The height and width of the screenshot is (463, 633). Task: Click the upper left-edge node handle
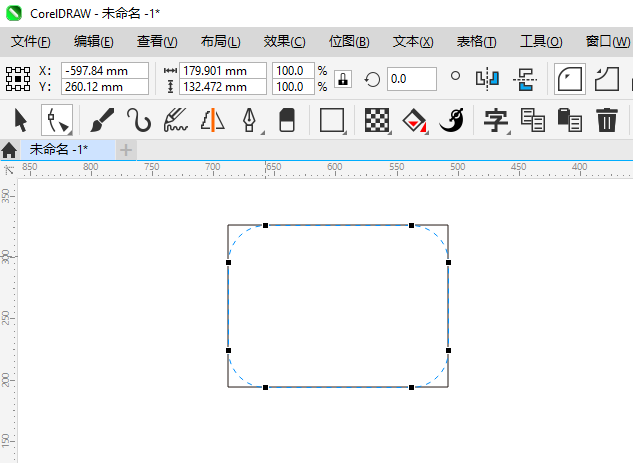pos(228,262)
